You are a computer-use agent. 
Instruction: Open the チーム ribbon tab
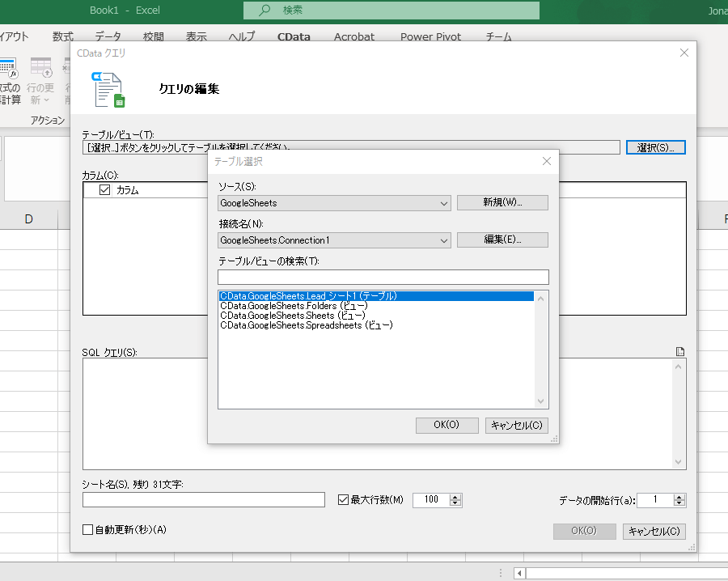(x=498, y=36)
